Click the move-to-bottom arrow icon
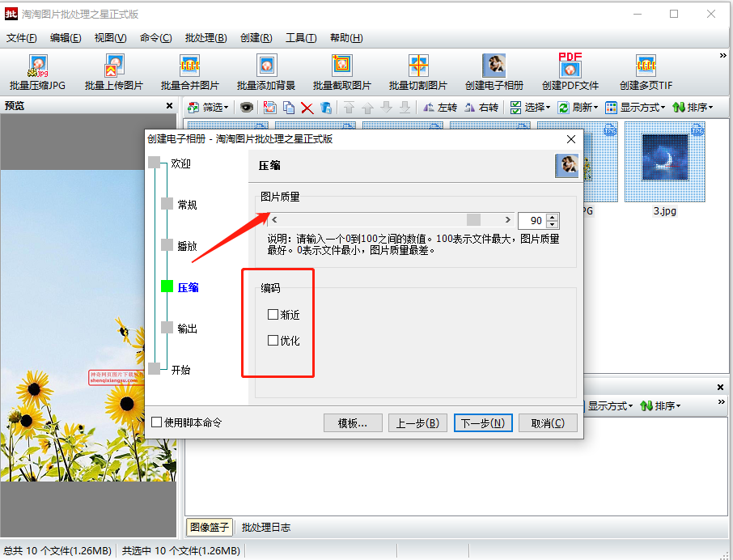Image resolution: width=733 pixels, height=560 pixels. [x=405, y=108]
